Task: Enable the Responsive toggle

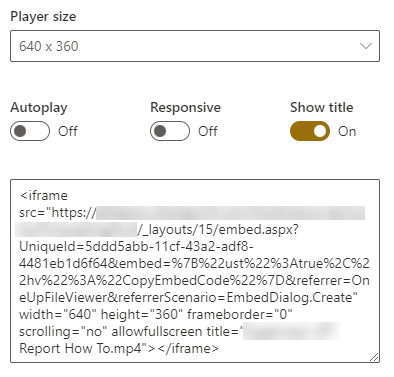Action: click(170, 131)
